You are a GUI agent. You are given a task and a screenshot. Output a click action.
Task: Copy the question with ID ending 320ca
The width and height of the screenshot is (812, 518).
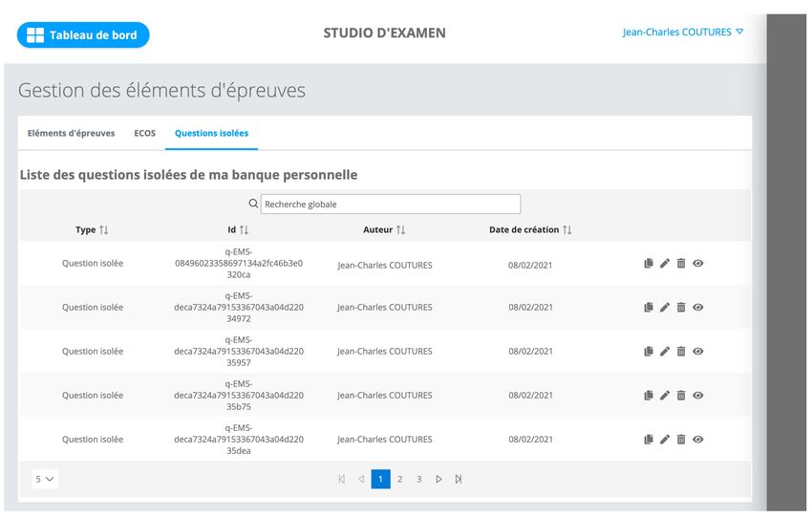coord(649,264)
